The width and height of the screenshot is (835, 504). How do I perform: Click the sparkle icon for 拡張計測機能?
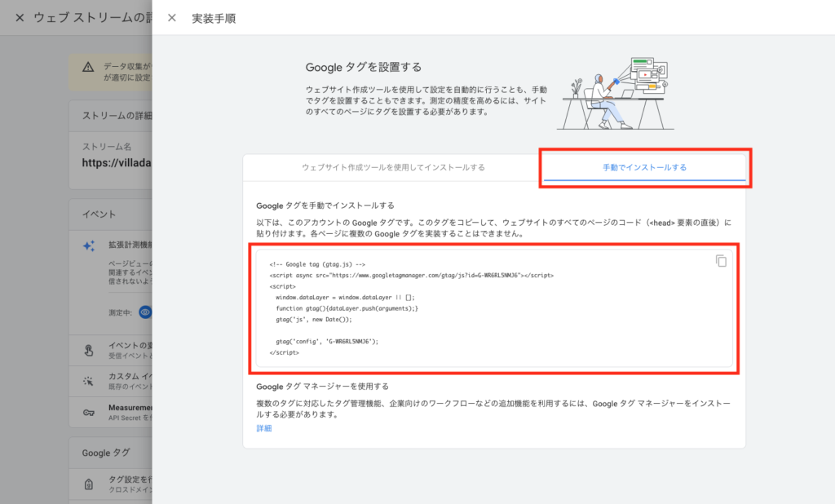(89, 246)
